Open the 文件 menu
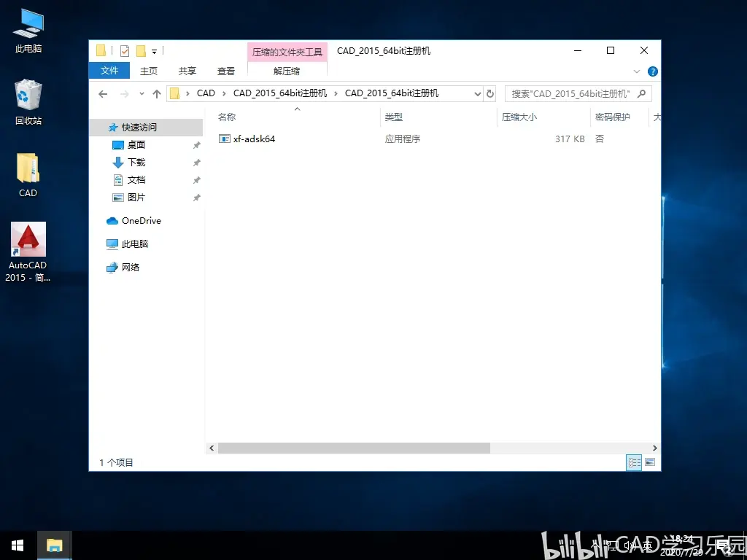 coord(109,71)
